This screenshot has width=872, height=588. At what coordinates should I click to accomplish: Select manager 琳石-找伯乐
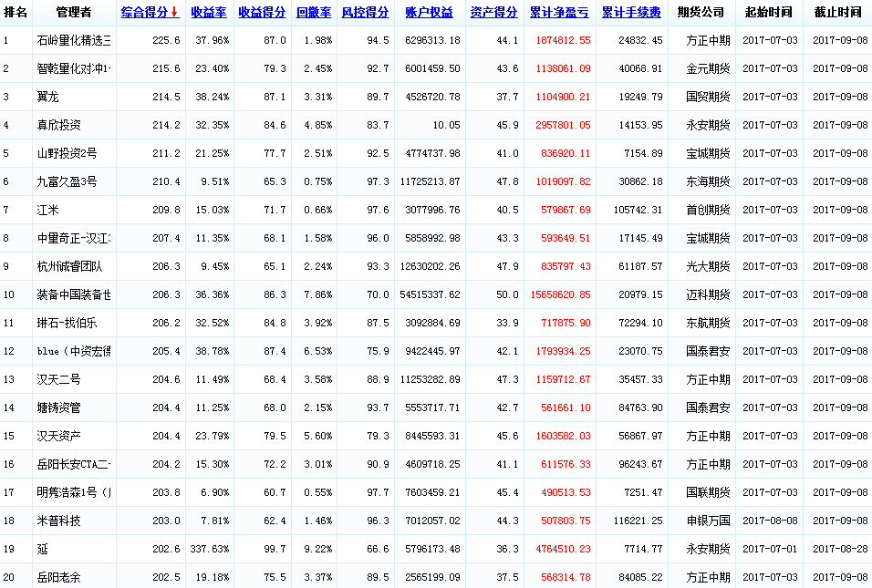[67, 323]
